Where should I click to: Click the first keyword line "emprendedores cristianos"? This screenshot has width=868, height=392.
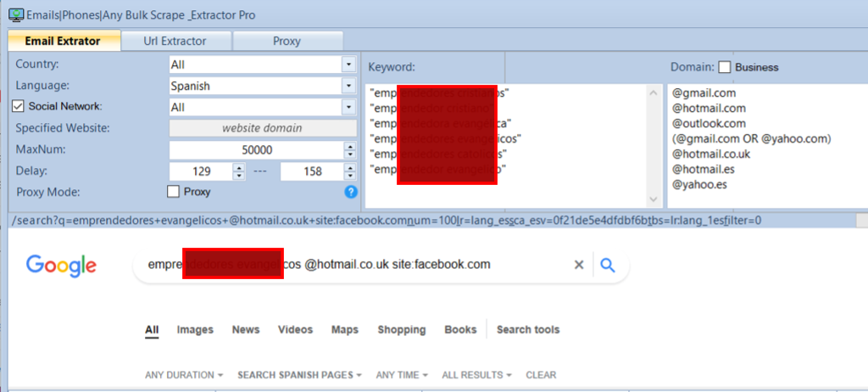coord(440,92)
